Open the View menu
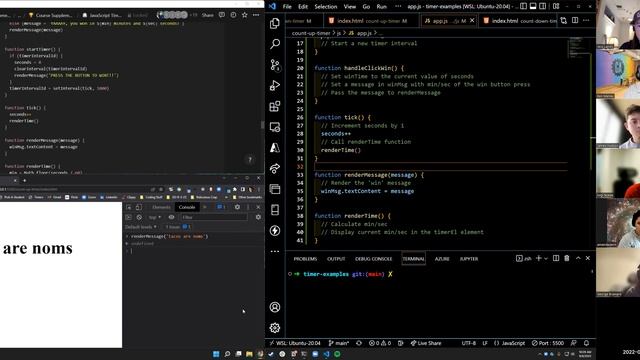This screenshot has width=640, height=360. click(349, 7)
